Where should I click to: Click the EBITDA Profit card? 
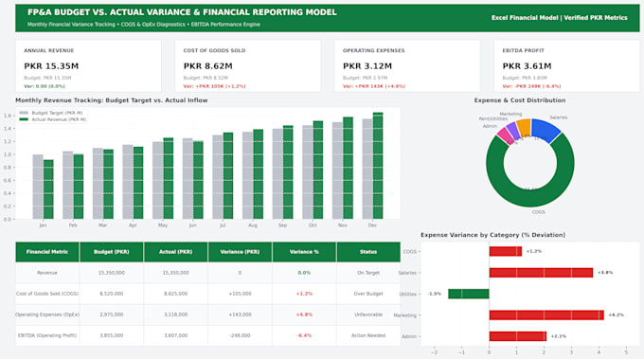point(566,65)
